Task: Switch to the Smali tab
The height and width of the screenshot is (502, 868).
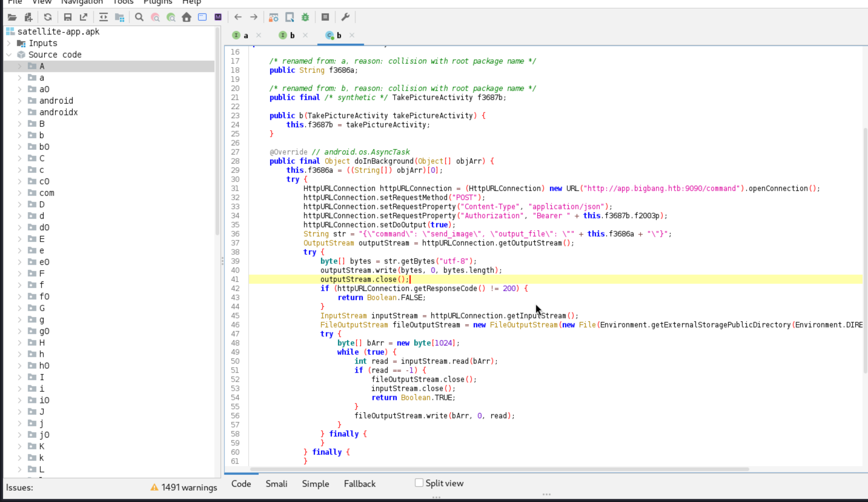Action: pyautogui.click(x=276, y=484)
